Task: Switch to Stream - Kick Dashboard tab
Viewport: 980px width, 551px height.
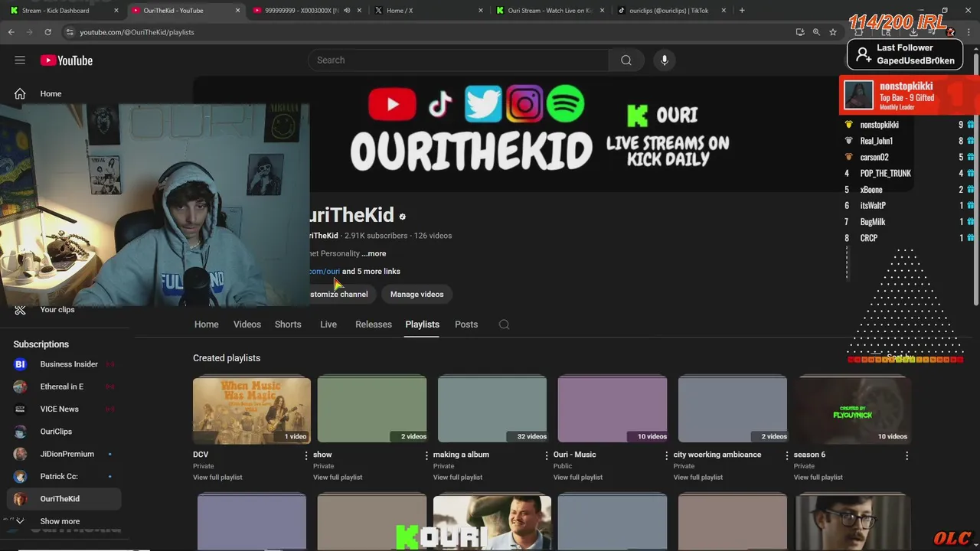Action: 63,11
